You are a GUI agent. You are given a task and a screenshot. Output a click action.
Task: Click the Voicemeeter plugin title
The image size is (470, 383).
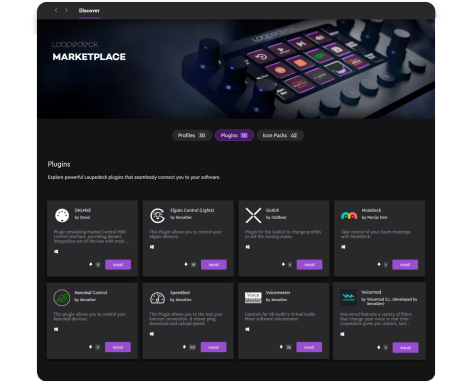click(278, 293)
